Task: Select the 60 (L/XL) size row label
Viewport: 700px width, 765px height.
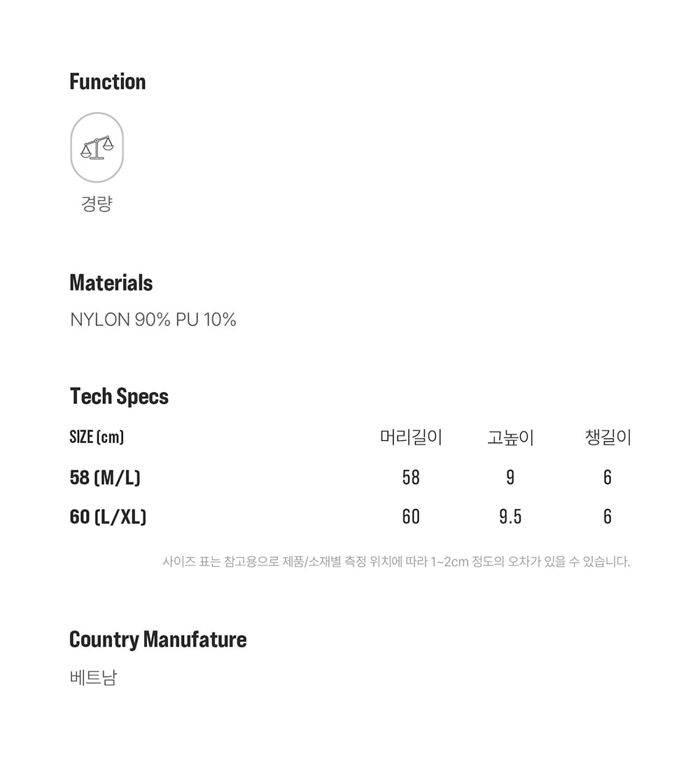Action: pyautogui.click(x=108, y=517)
